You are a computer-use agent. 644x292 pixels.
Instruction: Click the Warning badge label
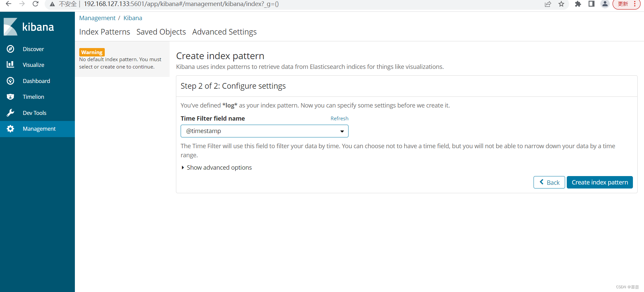(92, 52)
